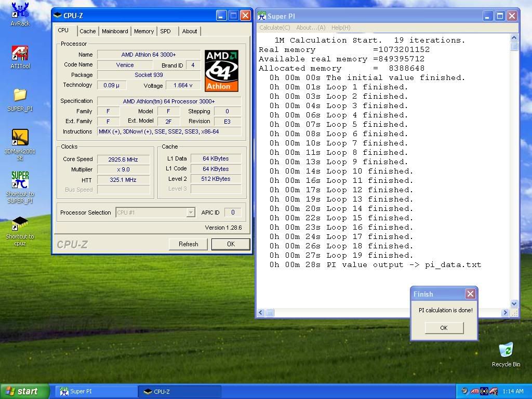The image size is (532, 399).
Task: Click the 'PI value output -> pi_data.txt' line
Action: tap(375, 265)
